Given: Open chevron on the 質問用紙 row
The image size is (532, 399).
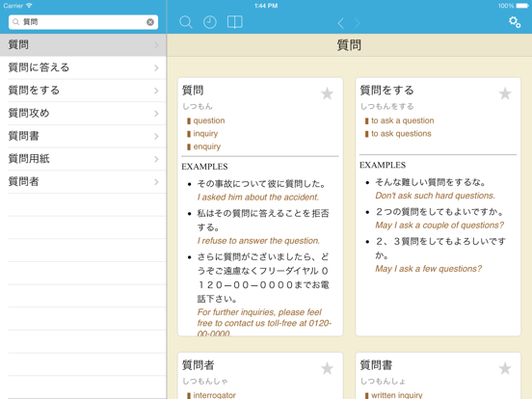Looking at the screenshot, I should point(156,159).
